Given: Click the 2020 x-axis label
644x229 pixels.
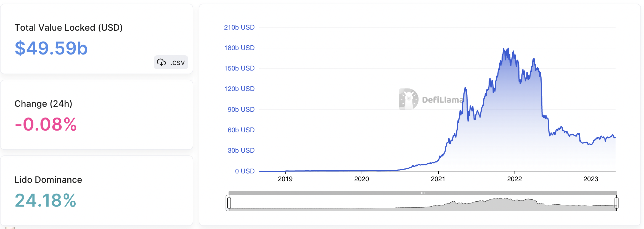Looking at the screenshot, I should 362,179.
